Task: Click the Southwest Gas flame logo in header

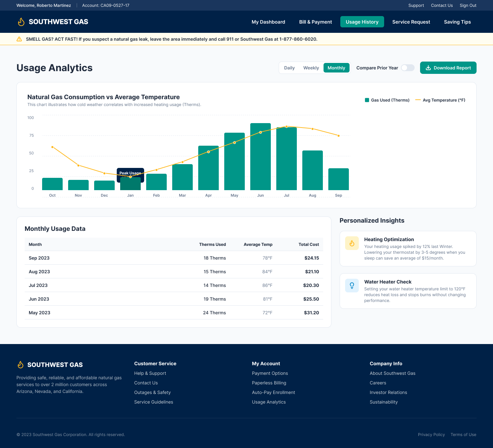Action: 21,22
